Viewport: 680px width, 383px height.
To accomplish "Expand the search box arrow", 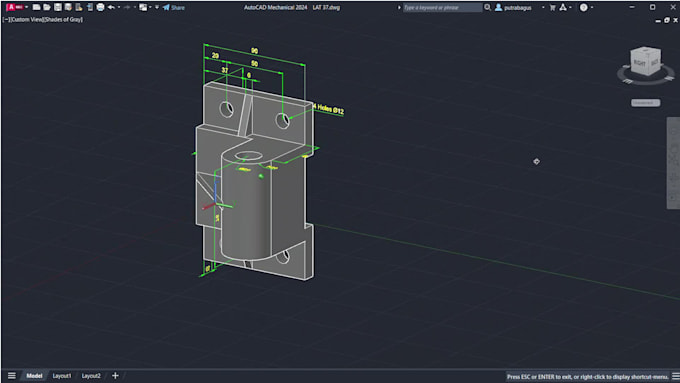I will pyautogui.click(x=399, y=7).
